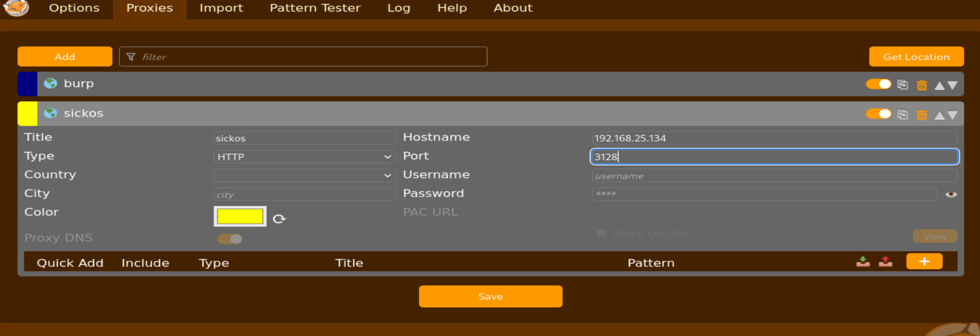
Task: Move the sickos proxy up
Action: coord(939,115)
